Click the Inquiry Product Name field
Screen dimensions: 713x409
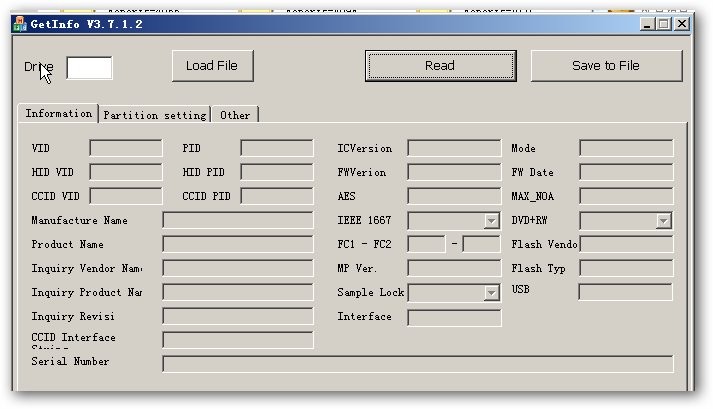[238, 292]
